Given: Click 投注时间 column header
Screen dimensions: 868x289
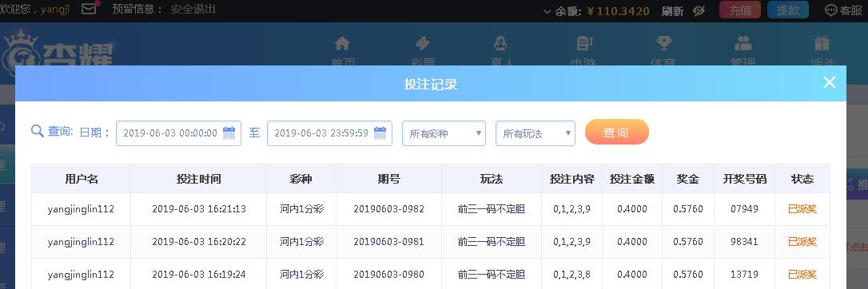Looking at the screenshot, I should point(199,179).
